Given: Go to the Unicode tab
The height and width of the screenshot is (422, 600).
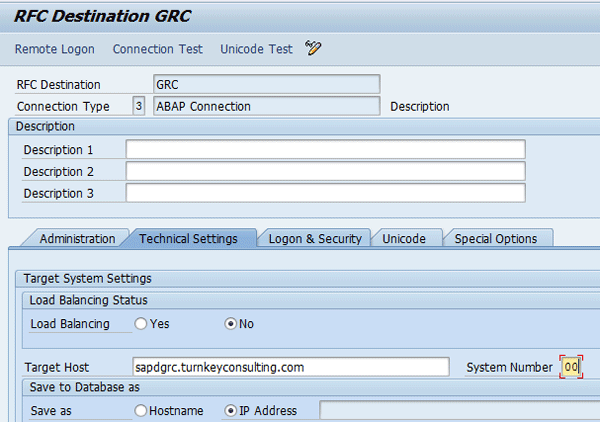Looking at the screenshot, I should point(405,239).
